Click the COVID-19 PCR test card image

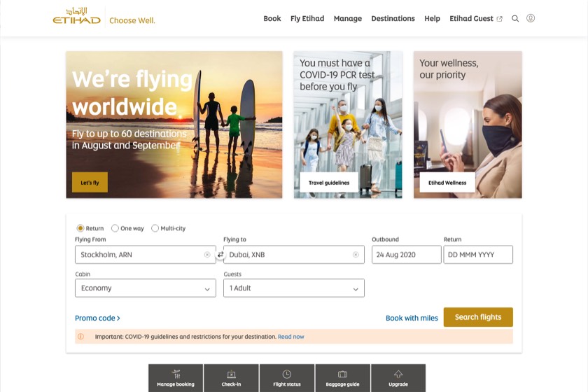[x=348, y=125]
